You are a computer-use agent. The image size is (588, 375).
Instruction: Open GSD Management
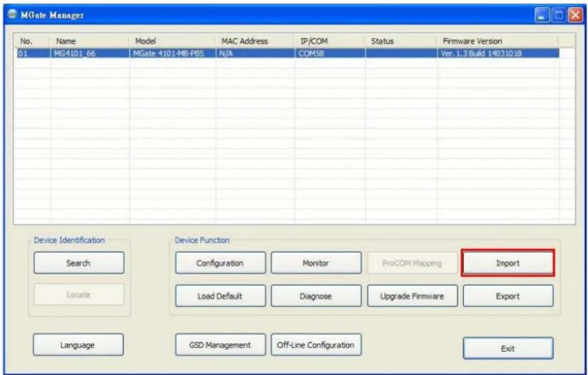[x=220, y=344]
